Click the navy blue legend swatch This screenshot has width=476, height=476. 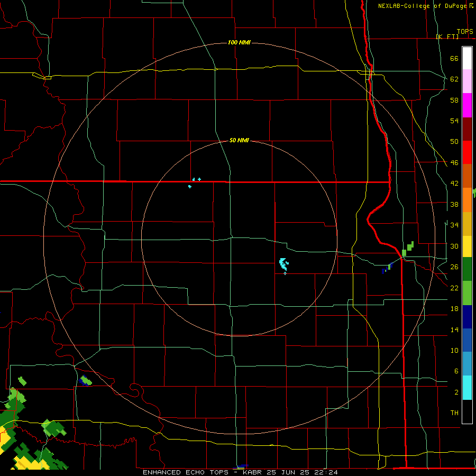coord(467,317)
